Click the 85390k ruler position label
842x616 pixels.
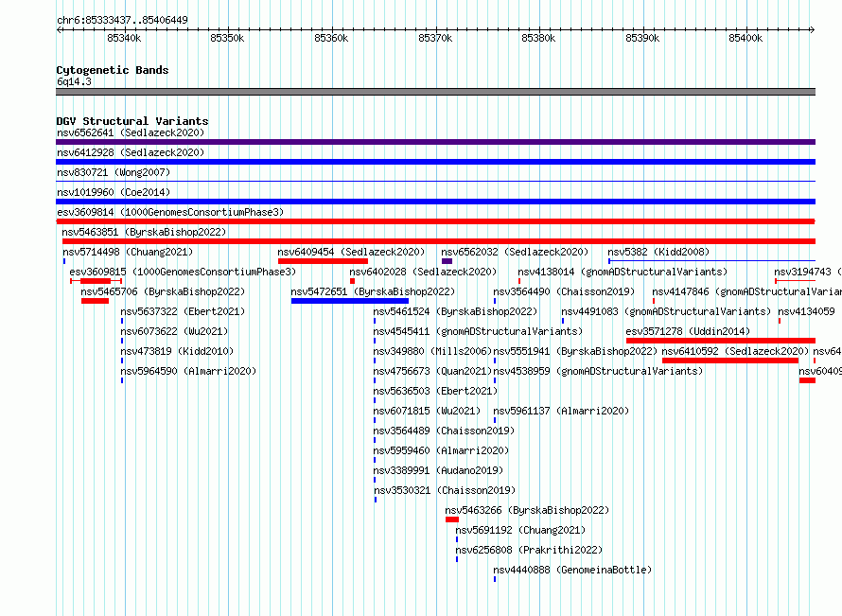[x=642, y=38]
